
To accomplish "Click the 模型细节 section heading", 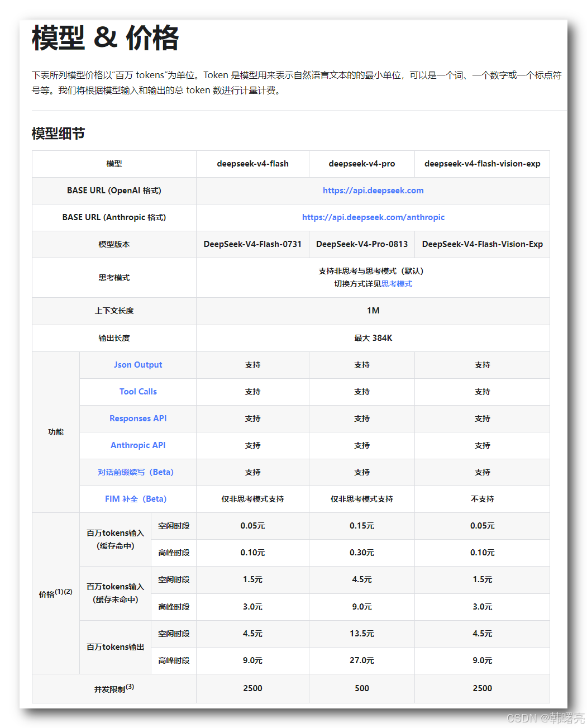I will point(58,134).
